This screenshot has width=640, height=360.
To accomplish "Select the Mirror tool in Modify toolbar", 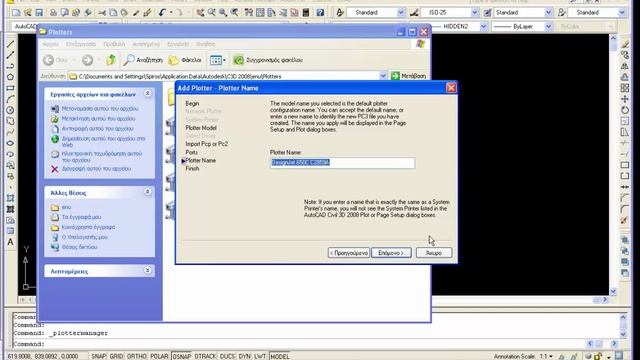I will point(625,66).
